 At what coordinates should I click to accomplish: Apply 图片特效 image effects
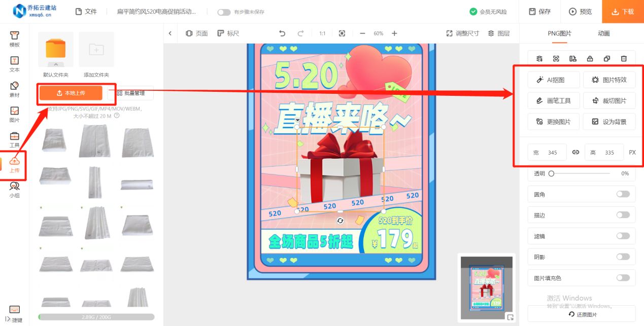pos(609,80)
